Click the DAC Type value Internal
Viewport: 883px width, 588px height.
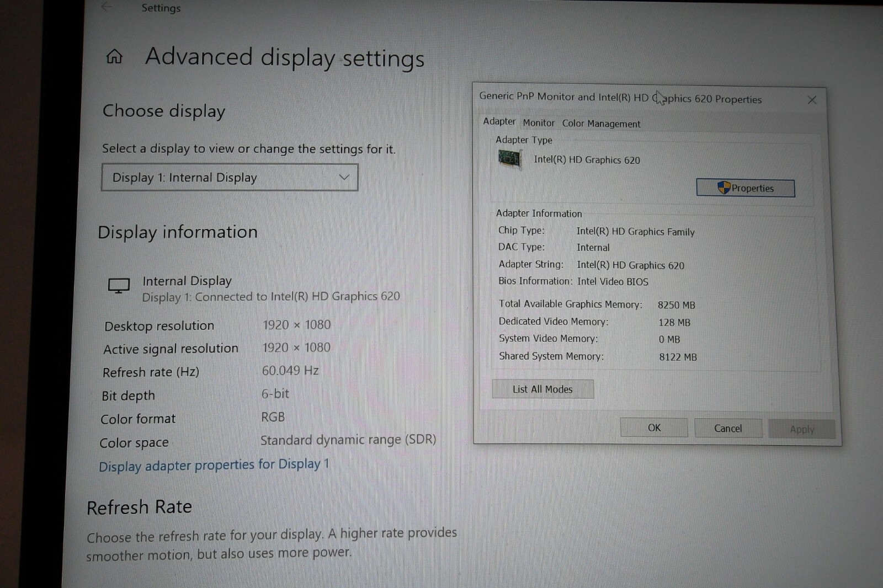tap(593, 248)
